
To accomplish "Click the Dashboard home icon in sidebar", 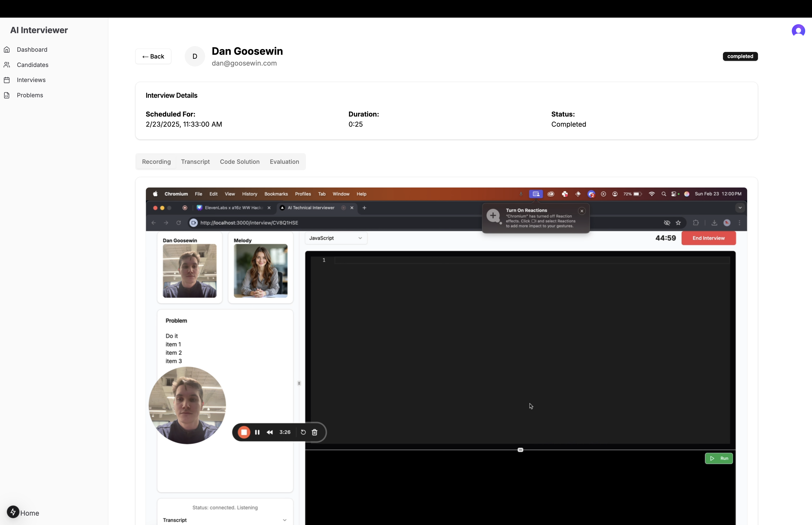I will point(7,50).
